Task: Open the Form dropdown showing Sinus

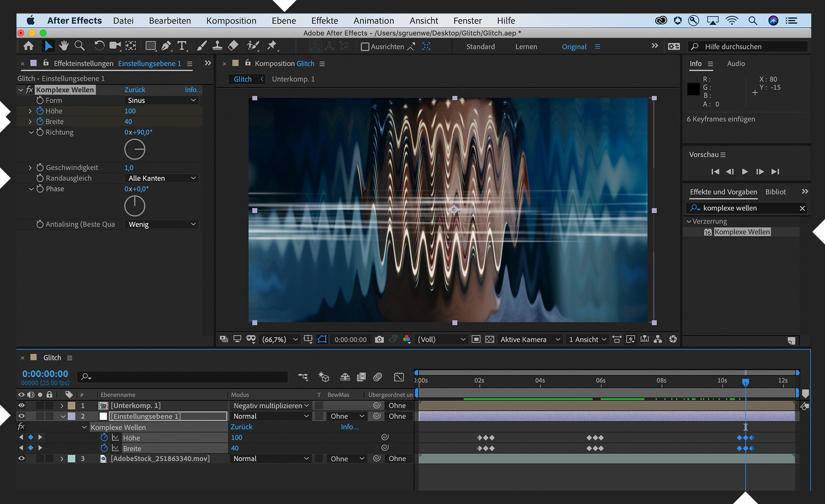Action: (161, 100)
